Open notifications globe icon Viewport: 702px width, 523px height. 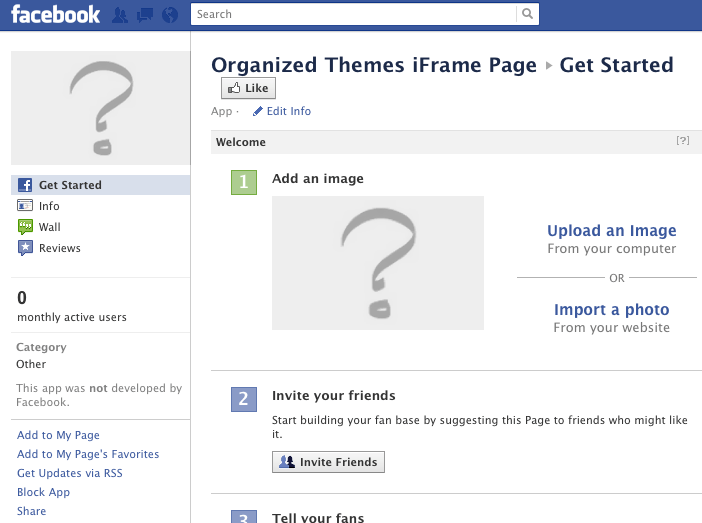(169, 15)
